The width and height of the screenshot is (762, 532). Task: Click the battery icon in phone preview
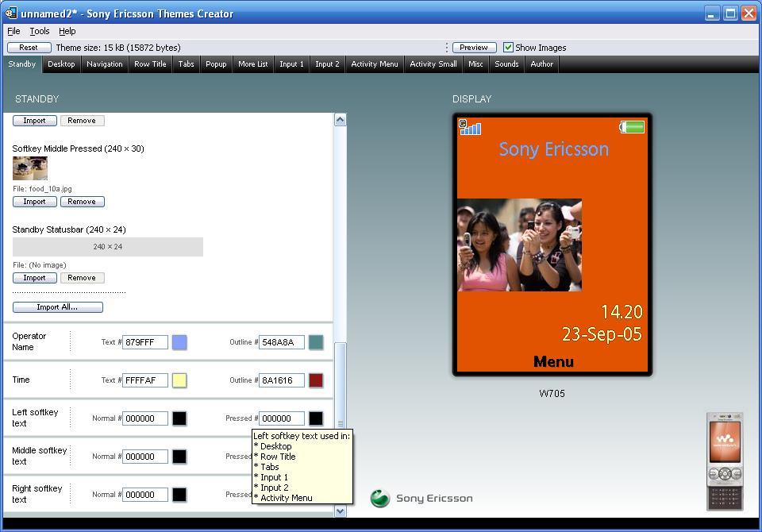pyautogui.click(x=632, y=127)
